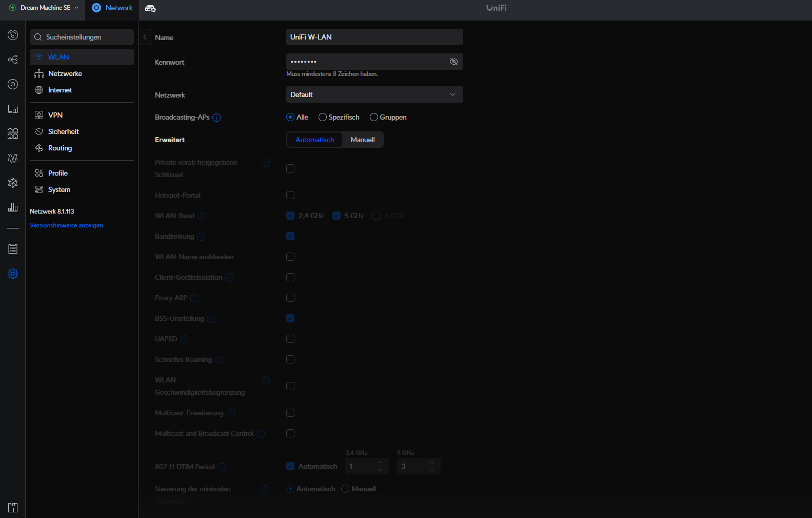Show info for Multicast-Erweiterung
This screenshot has height=518, width=812.
click(231, 413)
